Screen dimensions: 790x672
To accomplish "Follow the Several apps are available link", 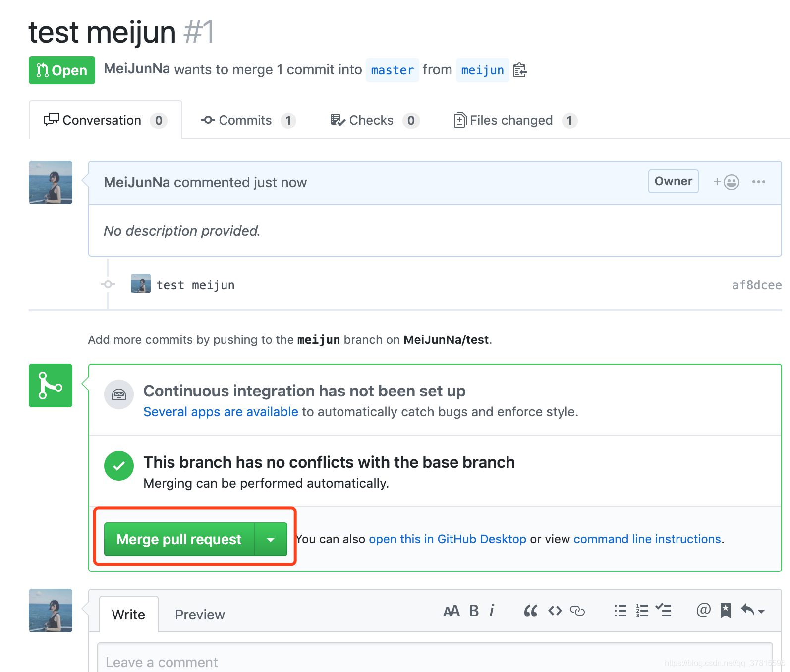I will [221, 412].
